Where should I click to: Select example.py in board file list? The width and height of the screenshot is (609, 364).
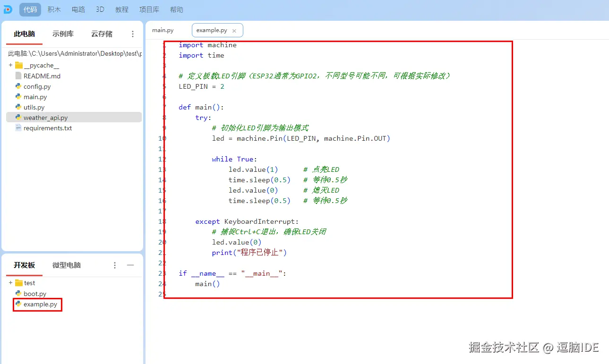coord(41,305)
